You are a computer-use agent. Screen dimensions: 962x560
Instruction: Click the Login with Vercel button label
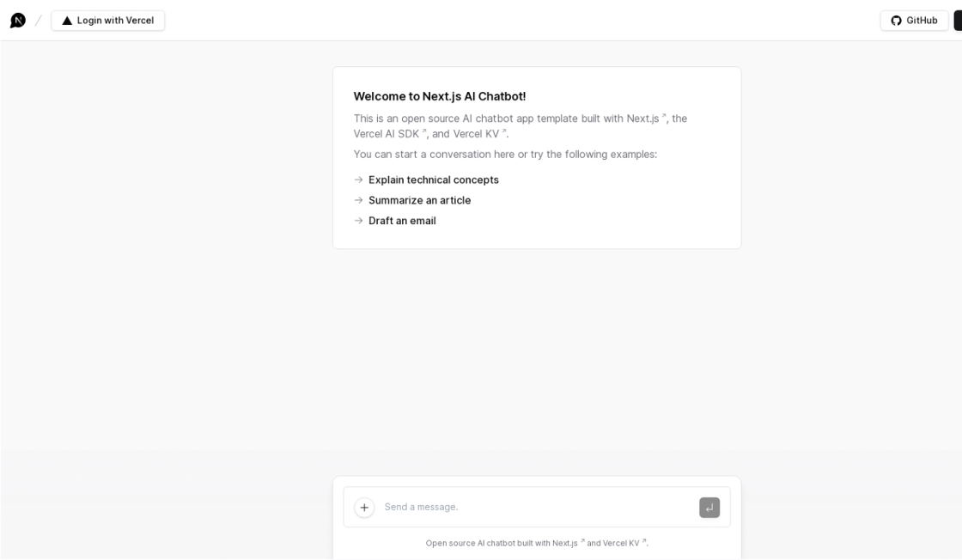click(x=115, y=21)
